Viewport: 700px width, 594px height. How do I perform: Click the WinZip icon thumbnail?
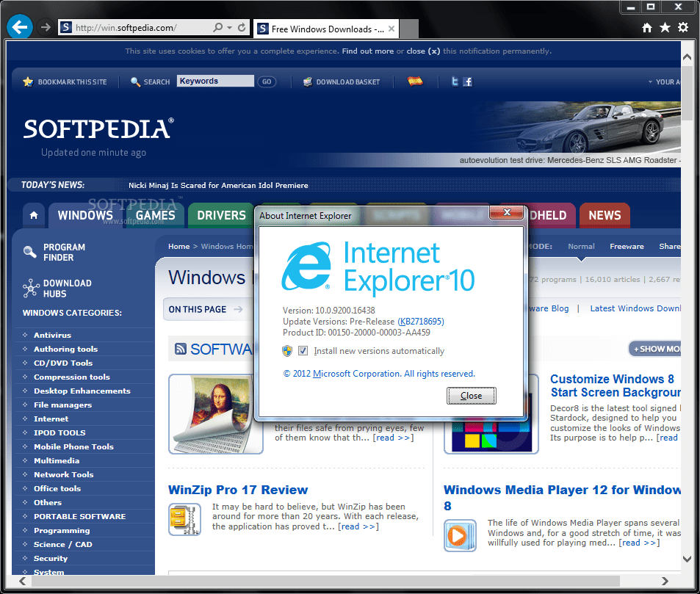[185, 519]
